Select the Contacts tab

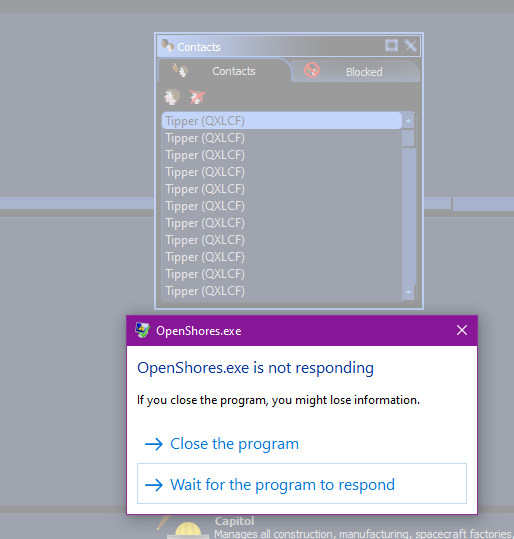(x=224, y=71)
